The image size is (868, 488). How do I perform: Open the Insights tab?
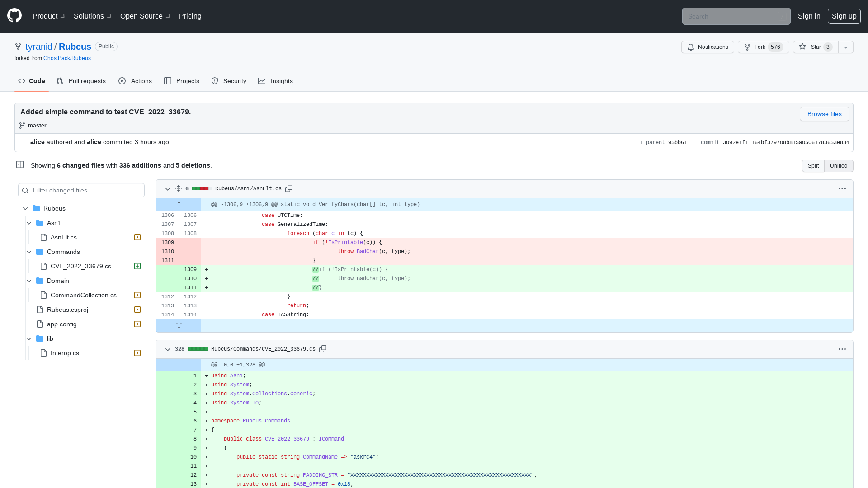(x=275, y=81)
